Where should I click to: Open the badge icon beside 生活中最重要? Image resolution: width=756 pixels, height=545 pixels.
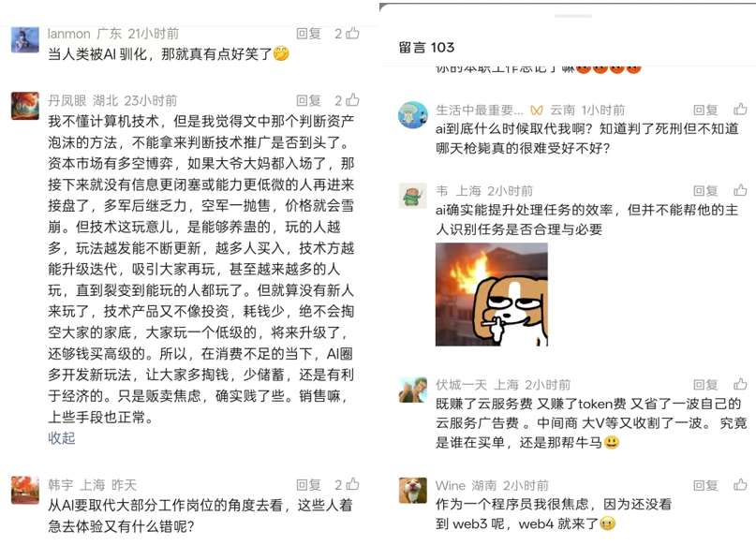[537, 110]
